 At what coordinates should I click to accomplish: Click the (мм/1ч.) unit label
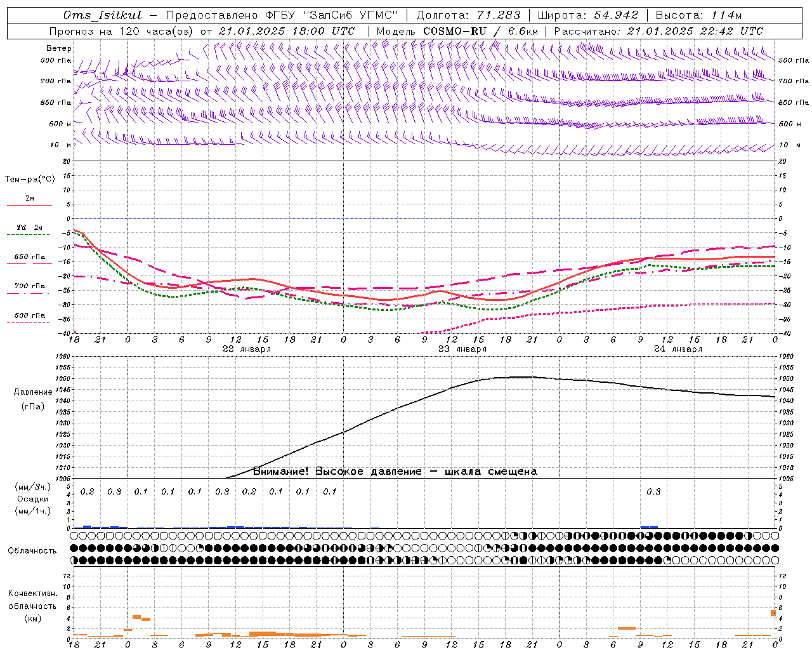(x=33, y=511)
